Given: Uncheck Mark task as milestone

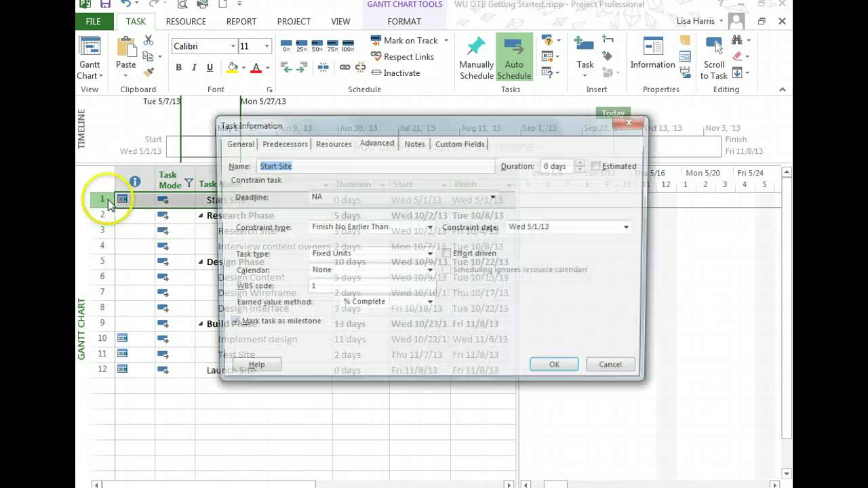Looking at the screenshot, I should [x=236, y=321].
